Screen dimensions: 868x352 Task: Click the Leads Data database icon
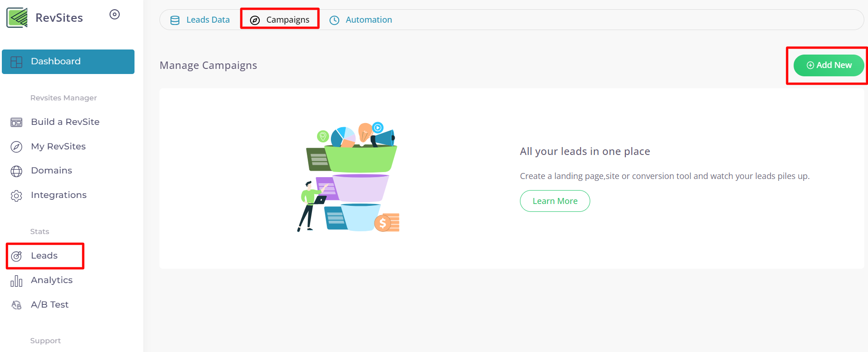pyautogui.click(x=175, y=20)
